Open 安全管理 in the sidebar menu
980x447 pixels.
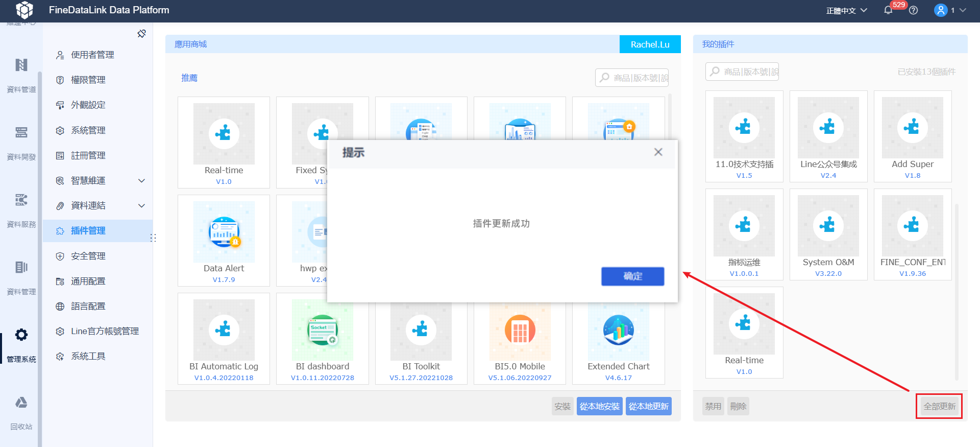[x=97, y=256]
